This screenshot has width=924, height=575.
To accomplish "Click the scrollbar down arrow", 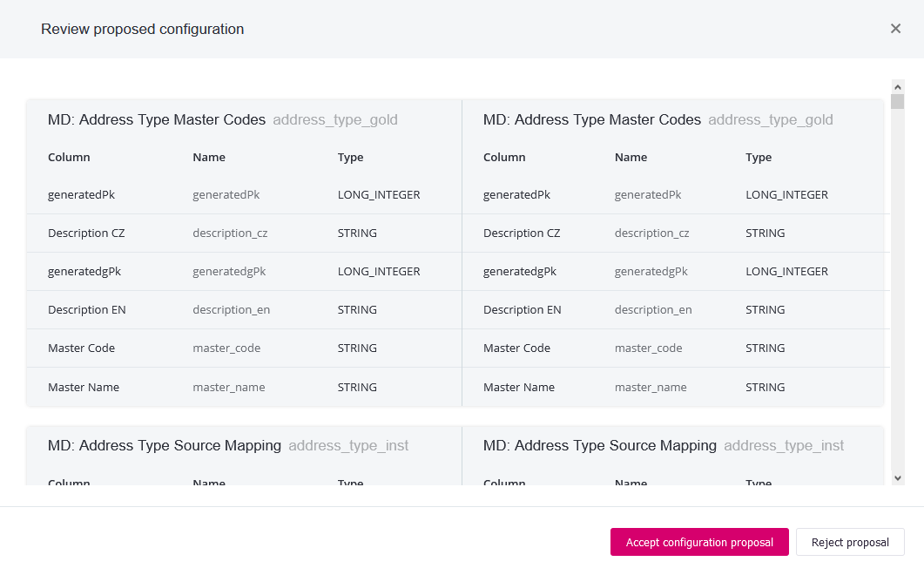I will tap(898, 477).
